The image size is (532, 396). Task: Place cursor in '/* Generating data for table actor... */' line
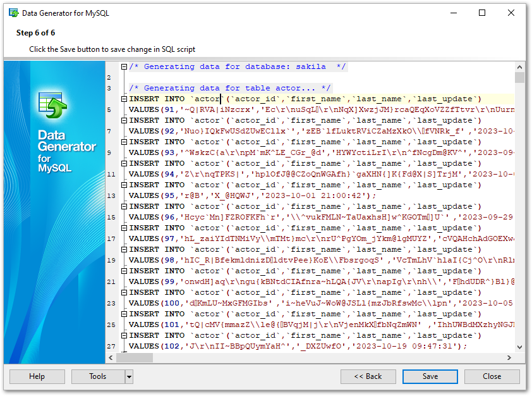pyautogui.click(x=230, y=89)
